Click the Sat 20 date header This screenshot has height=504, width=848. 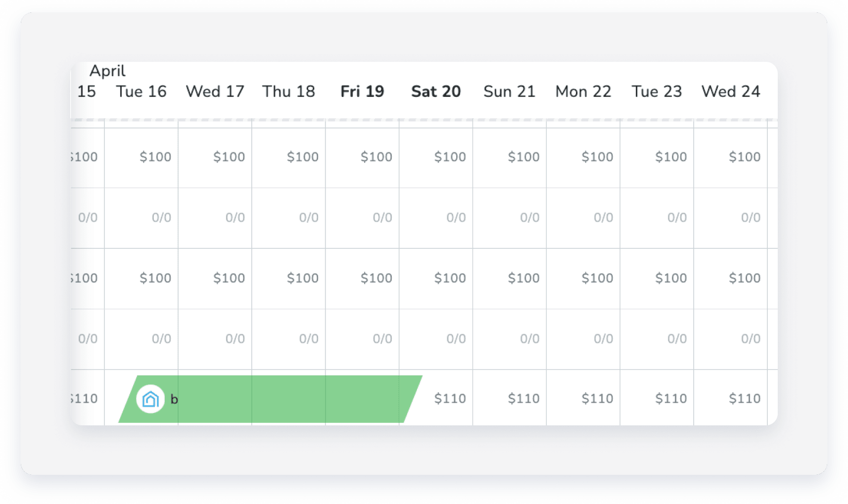point(436,91)
